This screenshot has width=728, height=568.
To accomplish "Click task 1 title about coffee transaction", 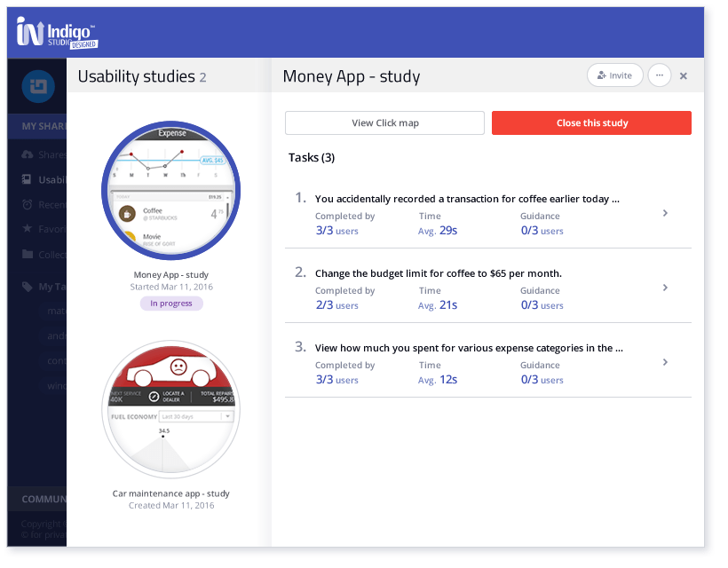I will click(467, 199).
